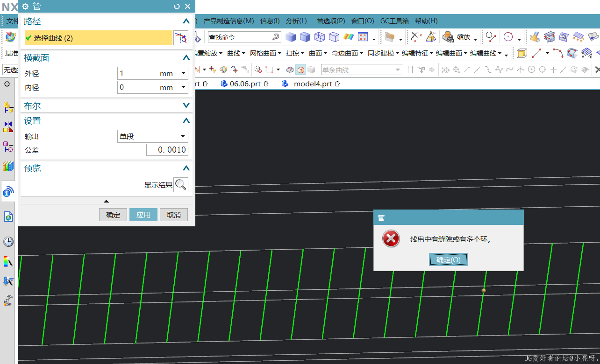Click the Fit view icon

point(363,37)
